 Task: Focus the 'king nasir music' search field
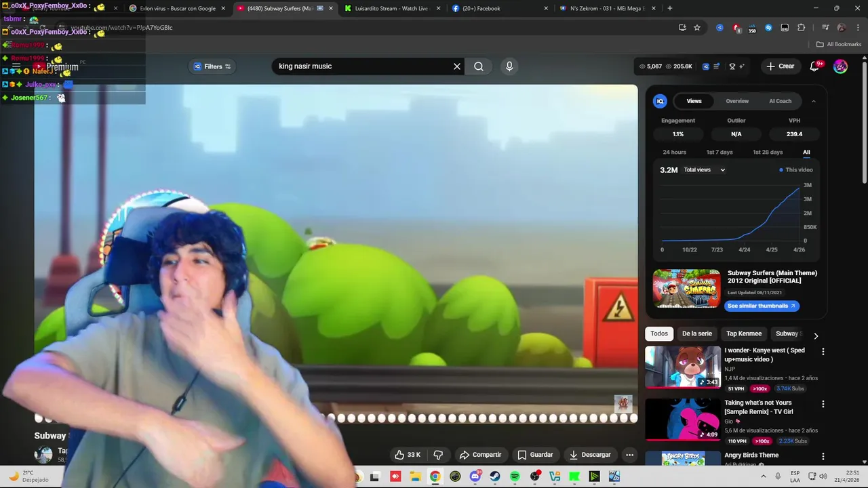[363, 66]
